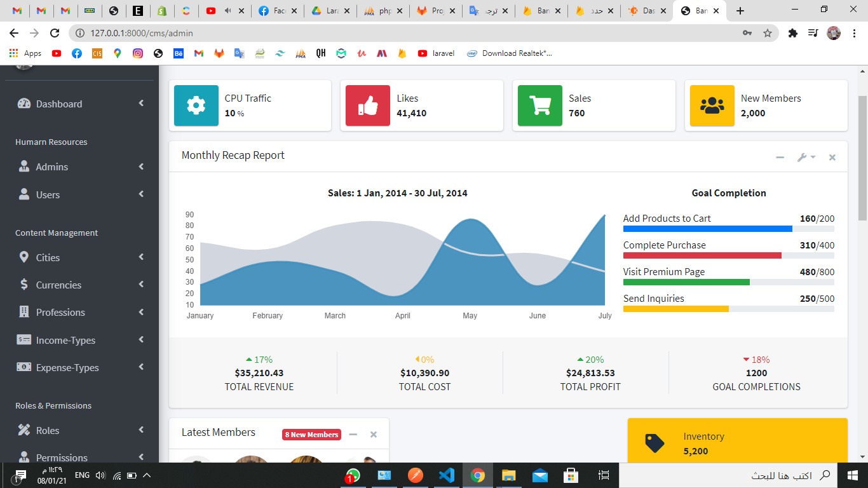The image size is (868, 488).
Task: Open the wrench tools dropdown in report card
Action: (806, 157)
